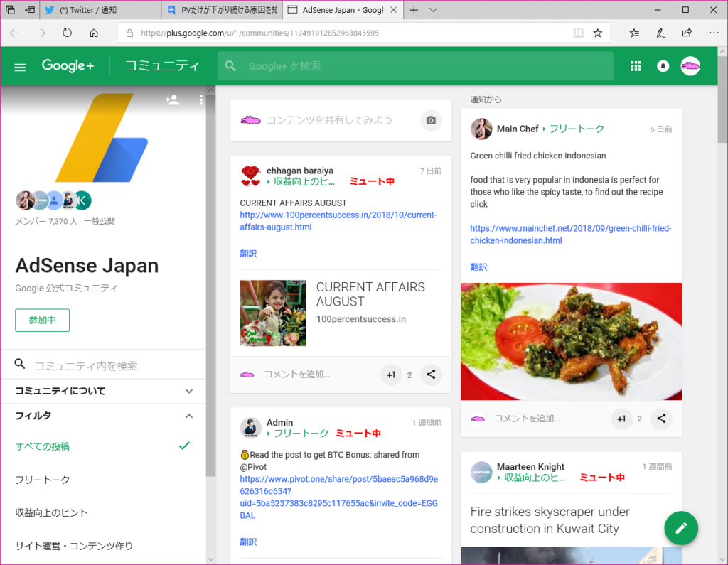Viewport: 728px width, 565px height.
Task: Switch to the PVだけが下がり続ける tab
Action: pos(222,10)
